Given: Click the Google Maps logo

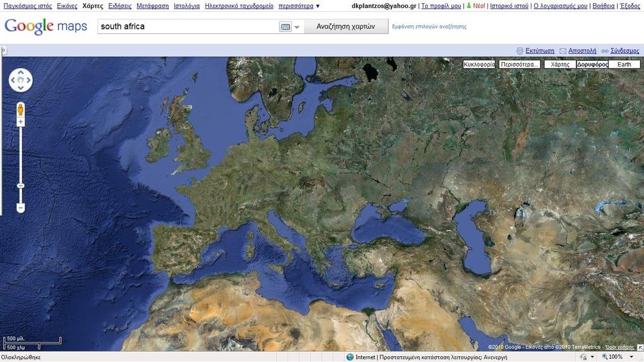Looking at the screenshot, I should coord(45,26).
